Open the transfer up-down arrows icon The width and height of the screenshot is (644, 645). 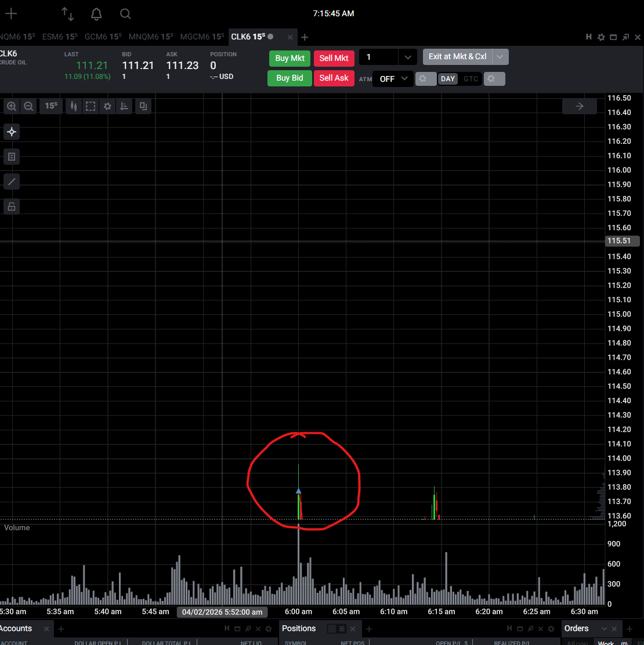pyautogui.click(x=67, y=14)
